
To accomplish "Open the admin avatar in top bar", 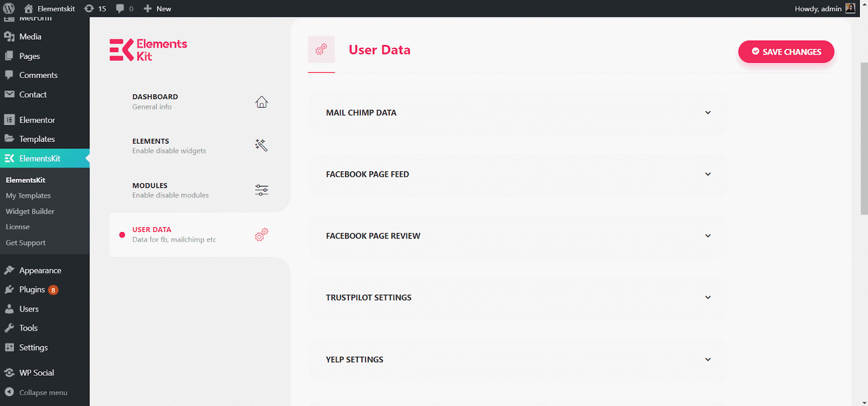I will tap(850, 8).
